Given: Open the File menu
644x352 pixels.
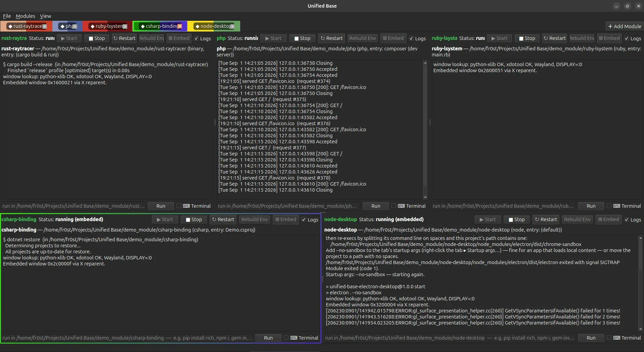Looking at the screenshot, I should [x=7, y=16].
